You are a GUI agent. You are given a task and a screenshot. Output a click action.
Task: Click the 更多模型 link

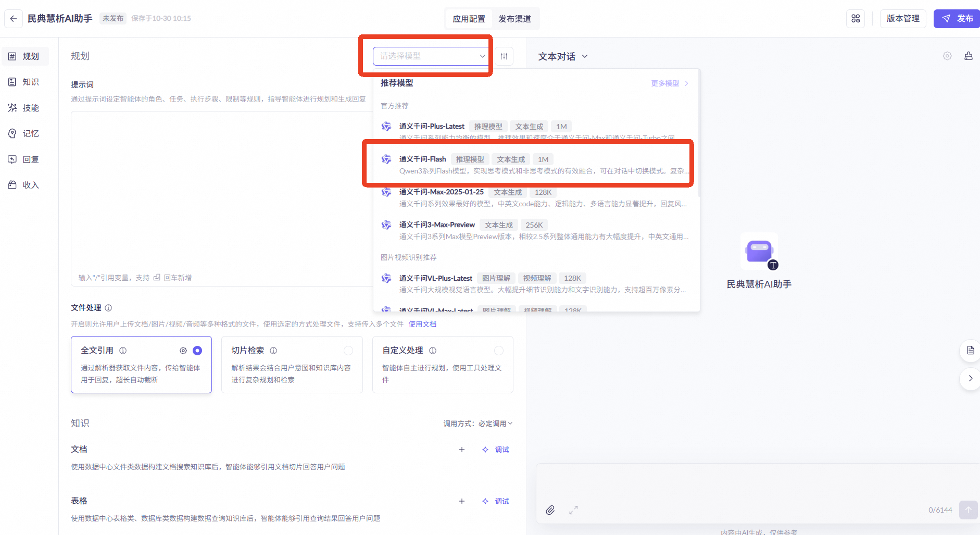pos(670,83)
